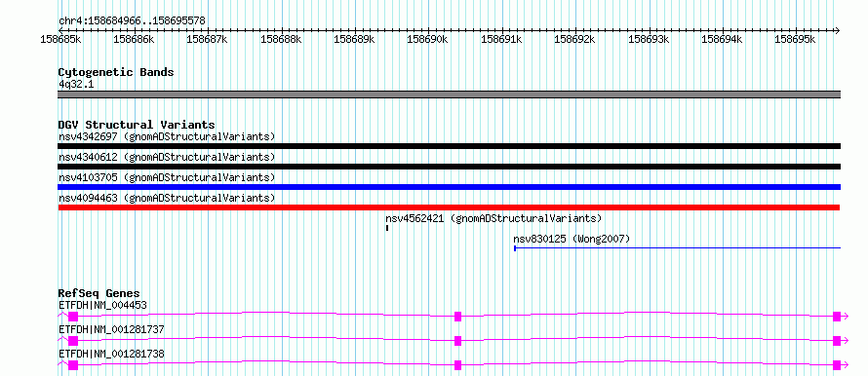Image resolution: width=868 pixels, height=376 pixels.
Task: Select the nsv4340612 black variant bar
Action: tap(449, 167)
